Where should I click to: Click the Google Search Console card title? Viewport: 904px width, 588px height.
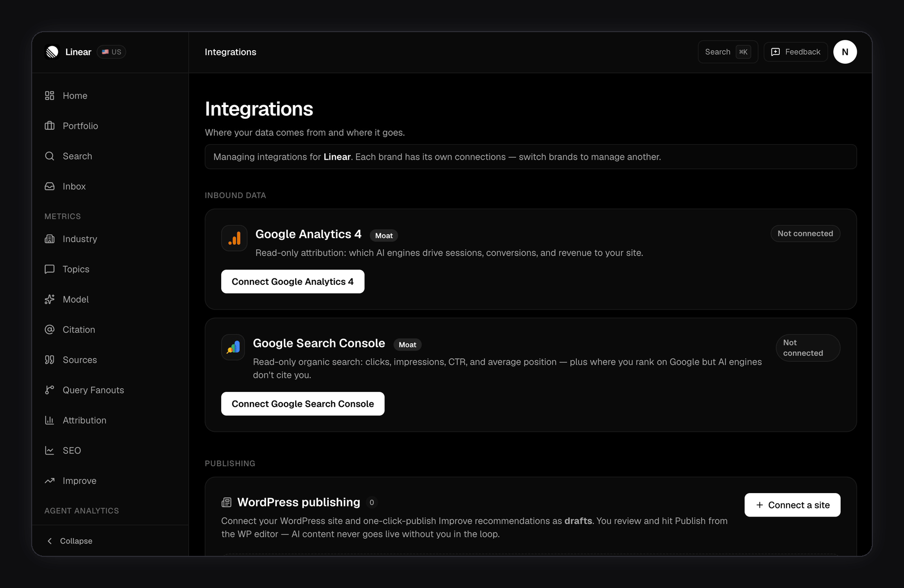(319, 343)
